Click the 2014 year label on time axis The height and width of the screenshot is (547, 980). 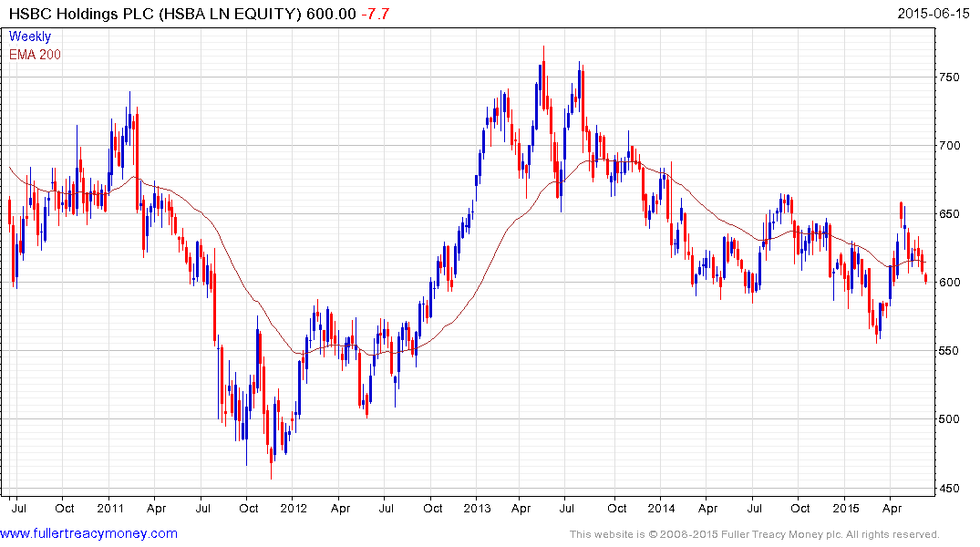pyautogui.click(x=661, y=508)
